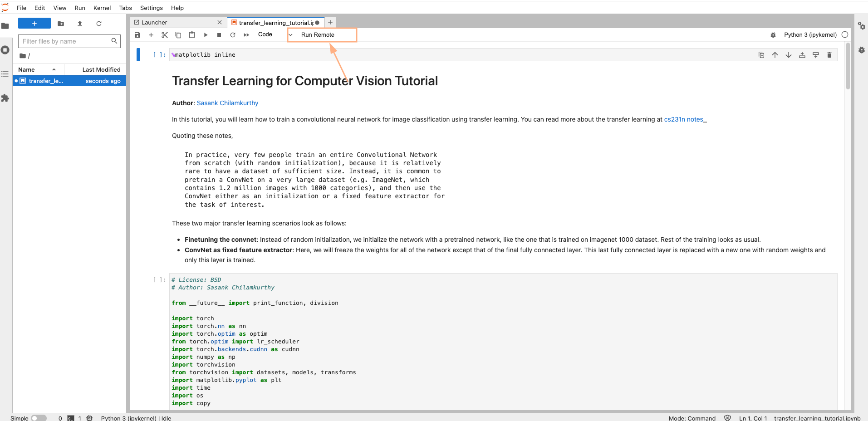This screenshot has width=868, height=421.
Task: Click the Run Remote button
Action: click(318, 35)
